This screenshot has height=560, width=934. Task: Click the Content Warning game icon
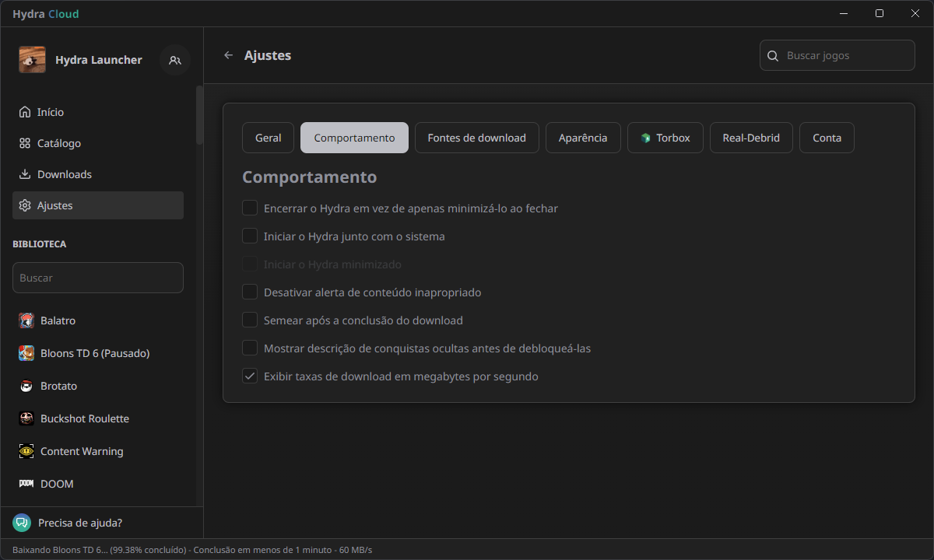[26, 451]
